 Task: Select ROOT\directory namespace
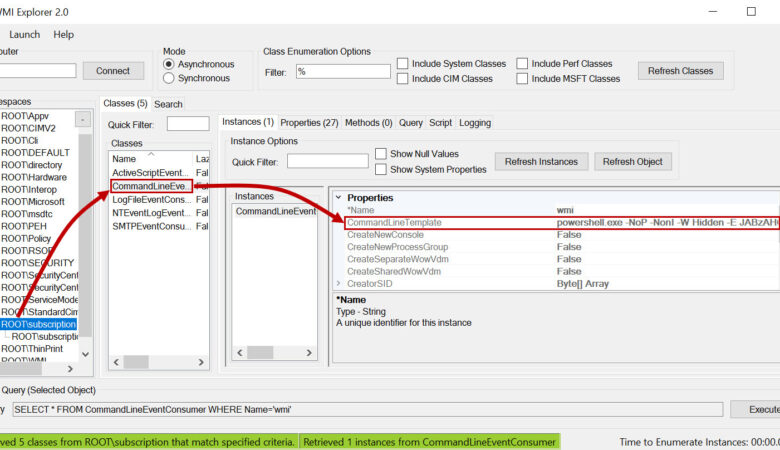point(31,165)
